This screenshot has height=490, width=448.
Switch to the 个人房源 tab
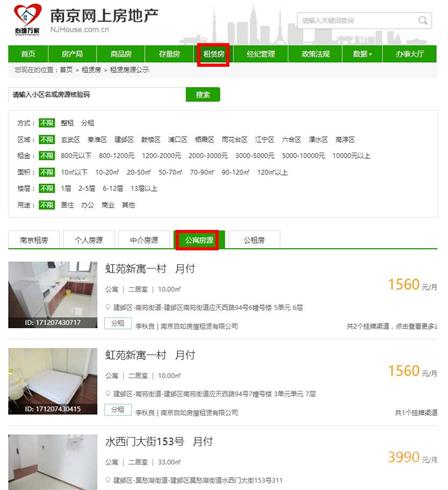[89, 240]
